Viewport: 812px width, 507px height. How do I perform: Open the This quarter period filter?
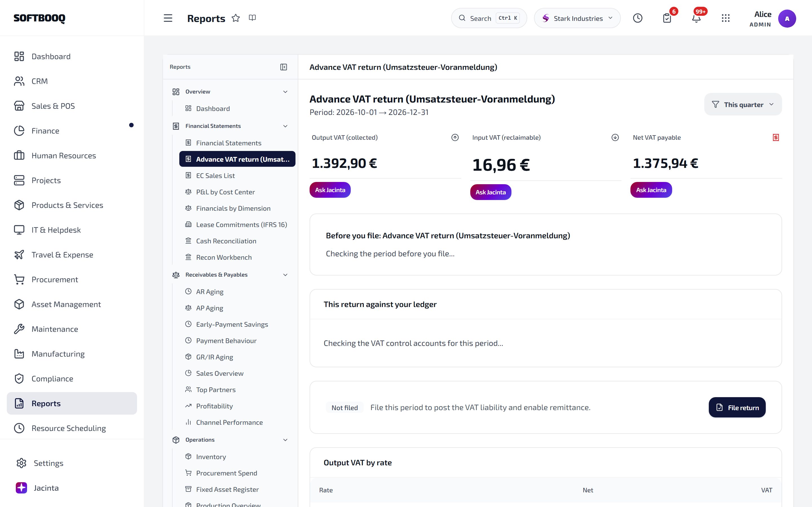pos(743,104)
